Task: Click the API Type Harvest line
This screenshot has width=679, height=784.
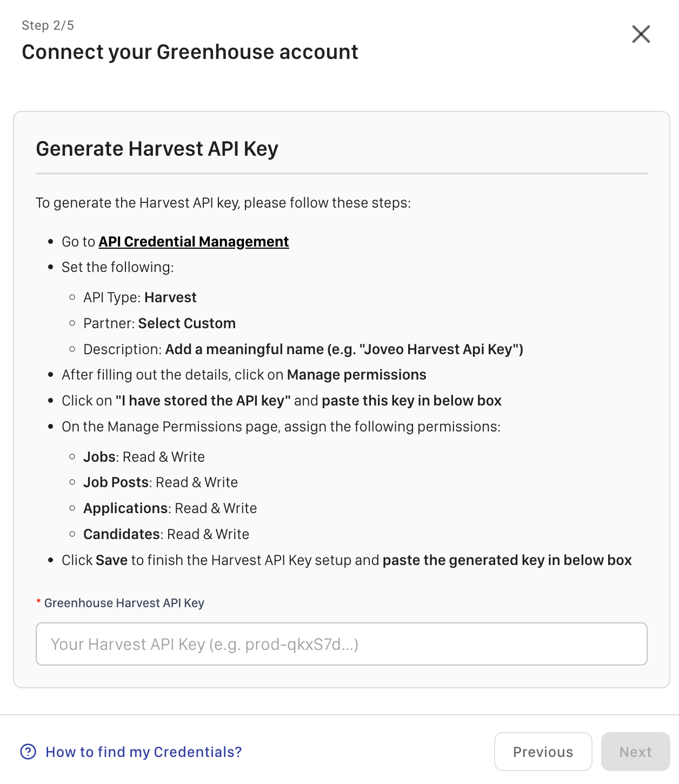Action: [x=139, y=297]
